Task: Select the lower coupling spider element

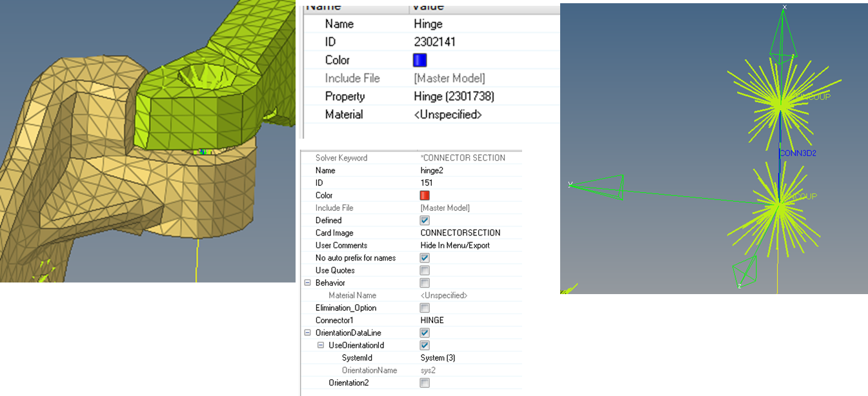Action: (x=780, y=206)
